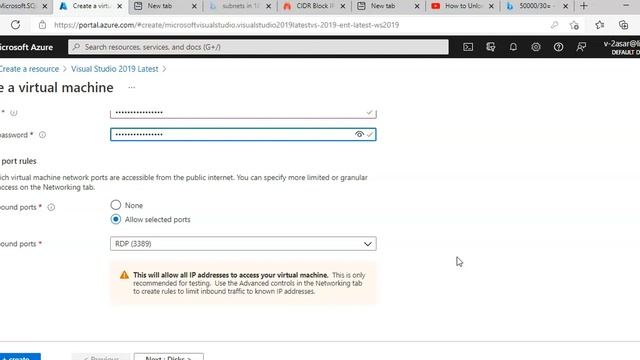
Task: Switch to the CIDR Block tab
Action: [x=314, y=6]
